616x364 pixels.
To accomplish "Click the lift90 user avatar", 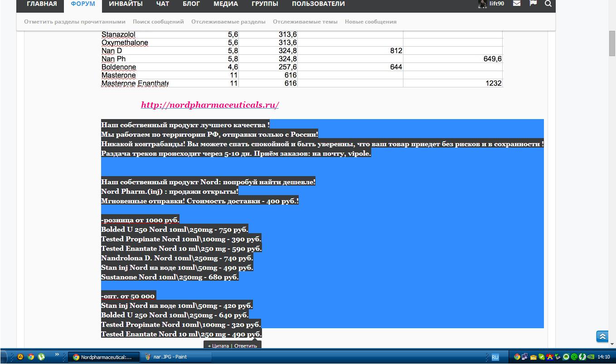I will click(x=482, y=4).
